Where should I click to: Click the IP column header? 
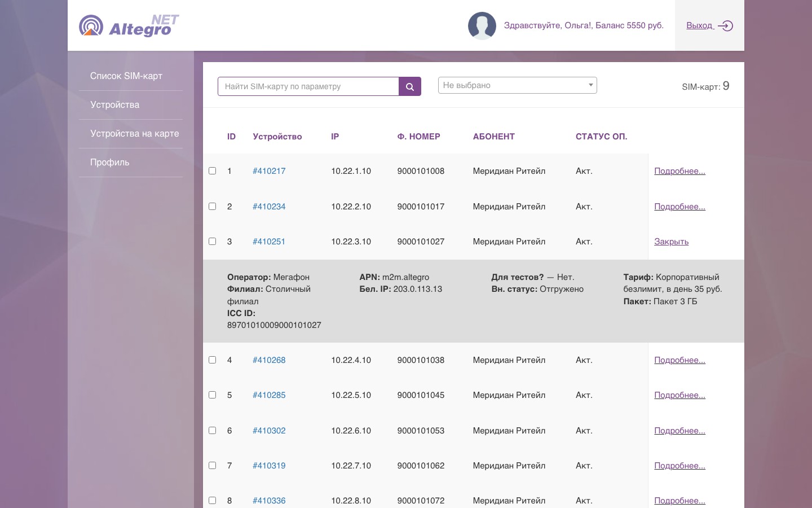[335, 137]
